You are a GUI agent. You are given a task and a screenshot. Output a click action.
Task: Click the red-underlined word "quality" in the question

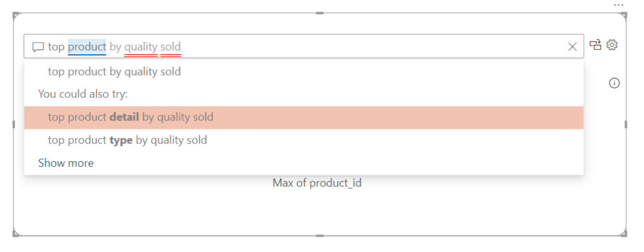pos(141,47)
